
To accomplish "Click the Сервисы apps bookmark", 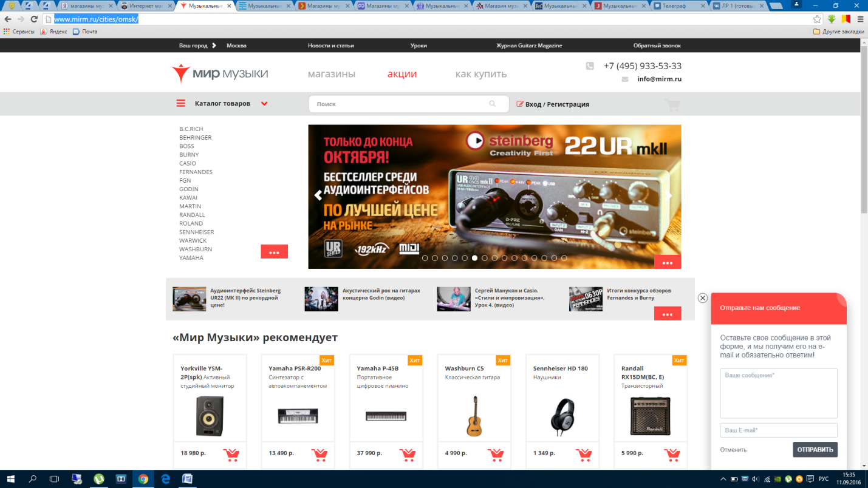I will (19, 32).
